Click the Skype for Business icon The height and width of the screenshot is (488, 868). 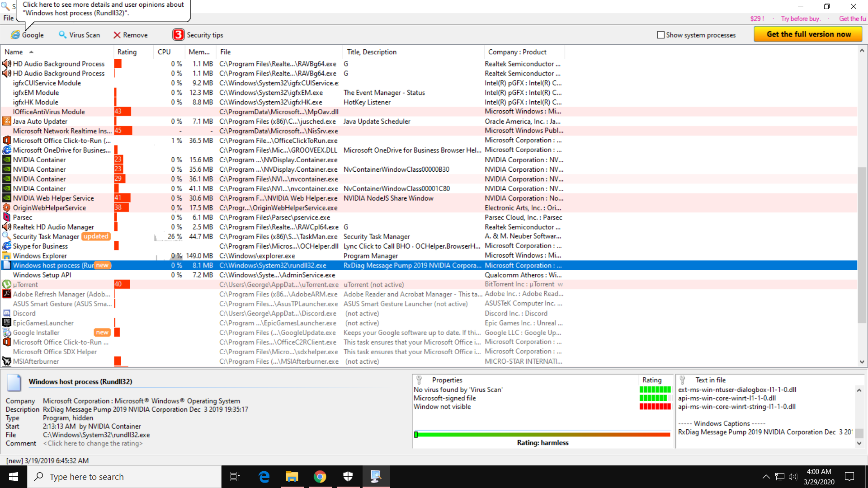(7, 246)
